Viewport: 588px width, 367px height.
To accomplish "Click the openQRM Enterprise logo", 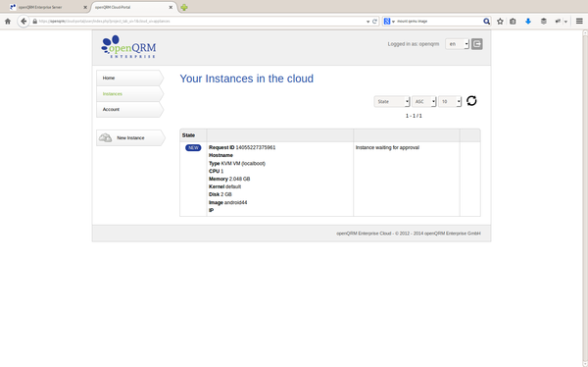I will pos(128,46).
